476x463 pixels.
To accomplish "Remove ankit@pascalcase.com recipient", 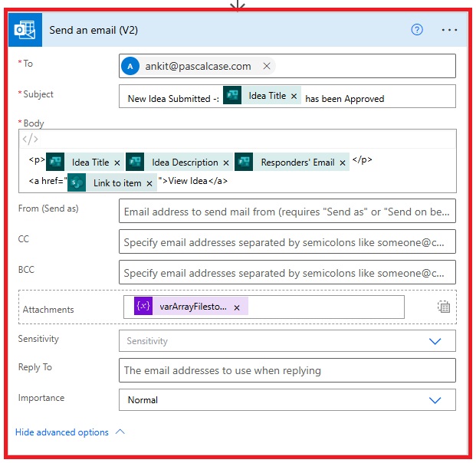I will point(267,67).
